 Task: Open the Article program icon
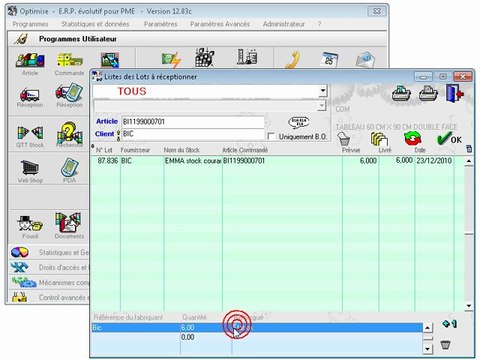click(x=30, y=61)
